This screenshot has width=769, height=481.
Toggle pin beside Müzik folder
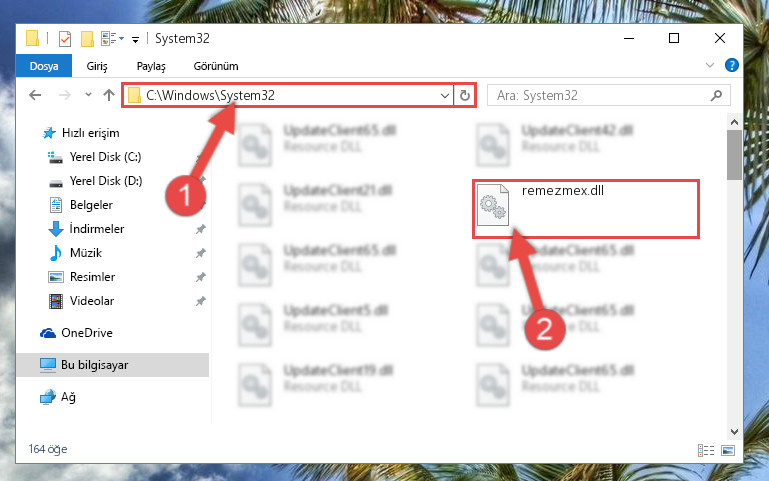(x=201, y=253)
